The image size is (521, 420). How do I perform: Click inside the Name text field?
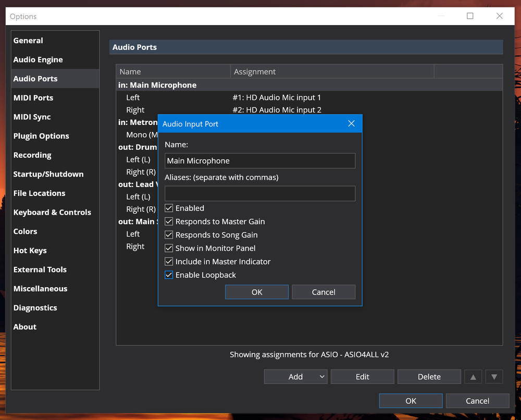pos(259,160)
